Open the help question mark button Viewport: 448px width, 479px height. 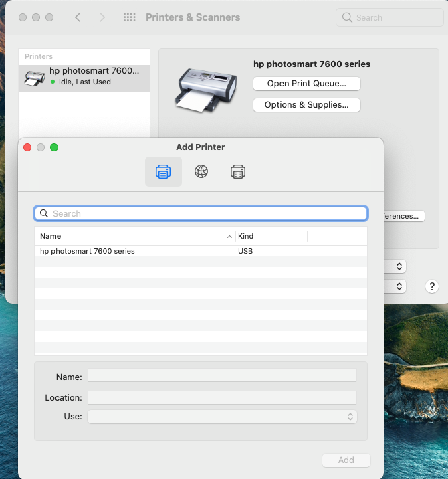click(x=432, y=286)
